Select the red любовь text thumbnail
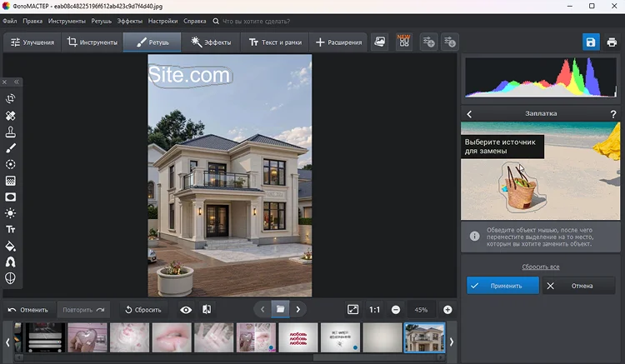The image size is (625, 364). pos(298,337)
